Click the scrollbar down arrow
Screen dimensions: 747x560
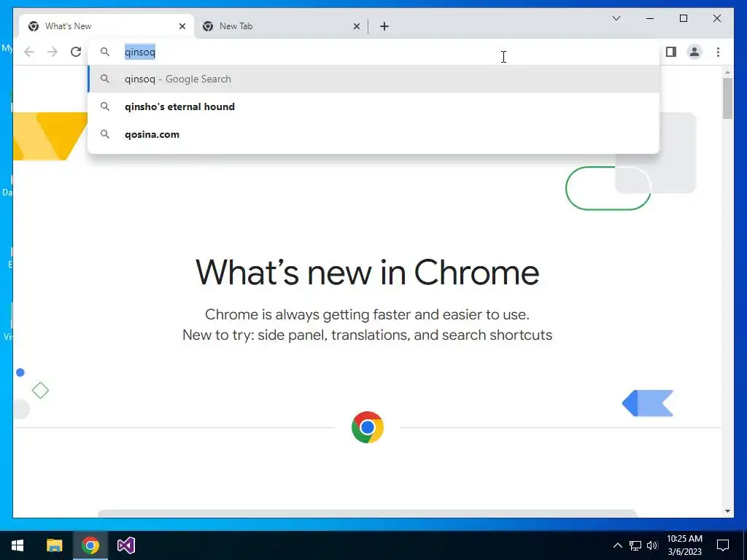tap(727, 511)
